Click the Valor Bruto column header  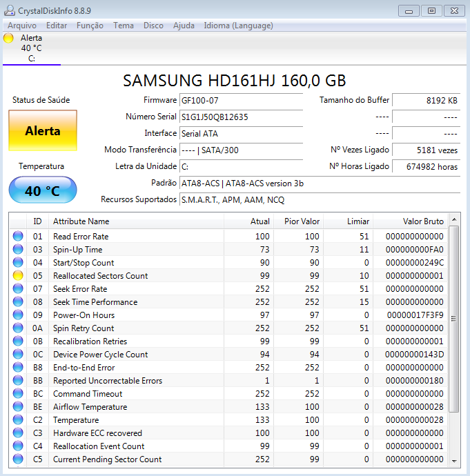click(x=411, y=221)
